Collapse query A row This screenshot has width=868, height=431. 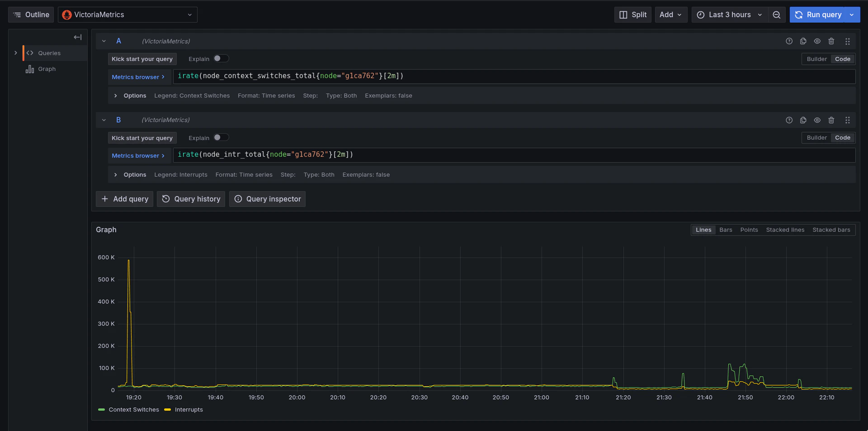104,41
